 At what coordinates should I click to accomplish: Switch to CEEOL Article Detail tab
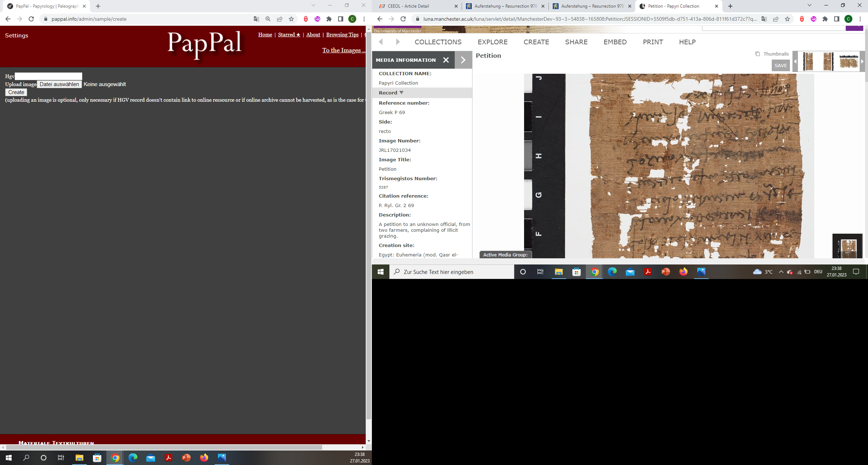418,6
